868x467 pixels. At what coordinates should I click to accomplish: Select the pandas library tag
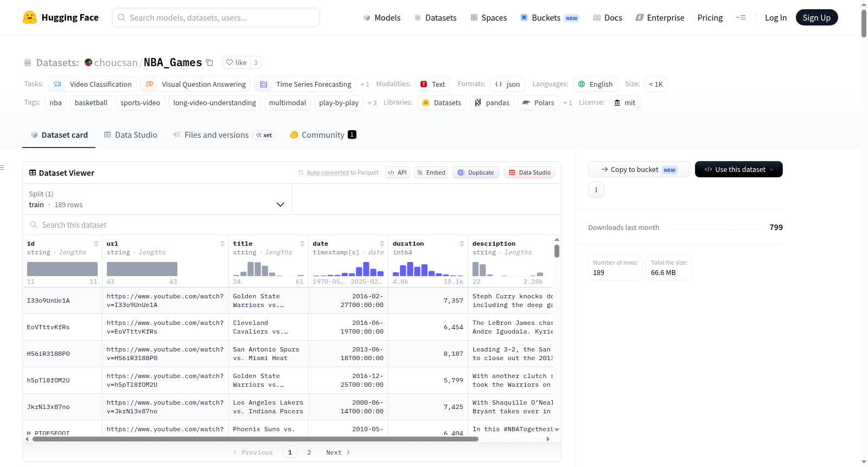pos(492,103)
